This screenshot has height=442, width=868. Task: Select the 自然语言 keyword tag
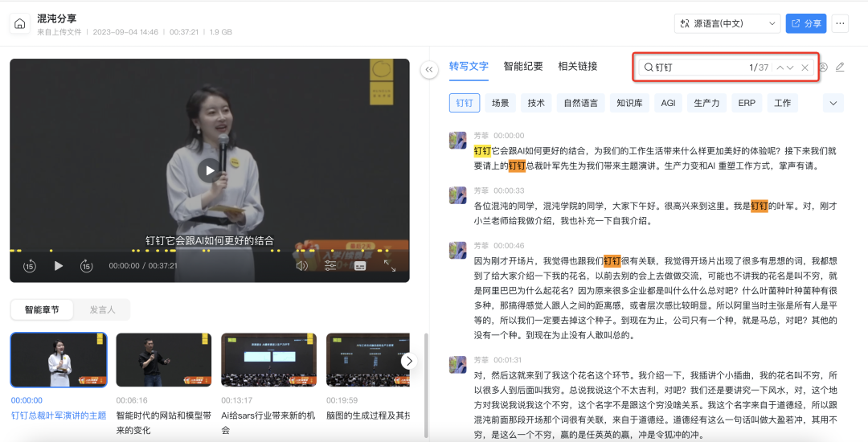click(581, 103)
